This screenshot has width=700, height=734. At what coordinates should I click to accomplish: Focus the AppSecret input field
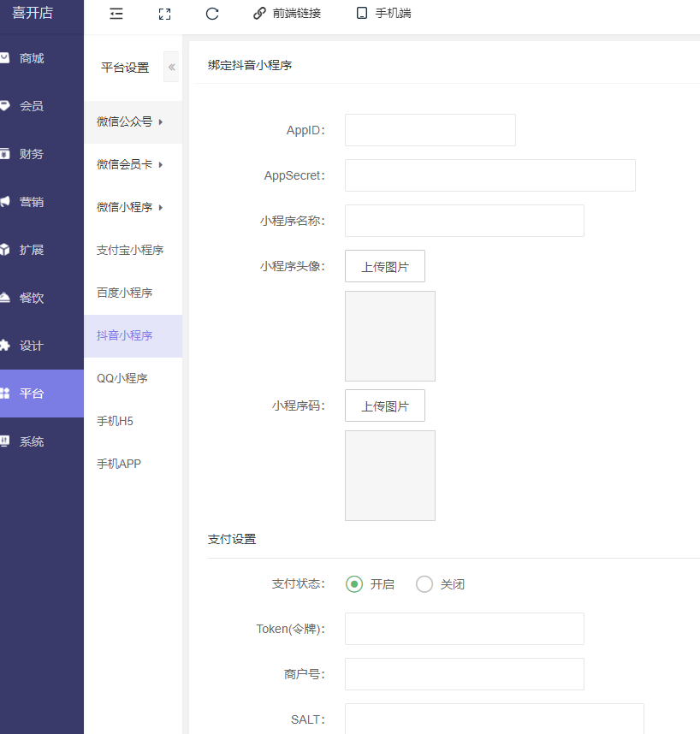(x=490, y=175)
